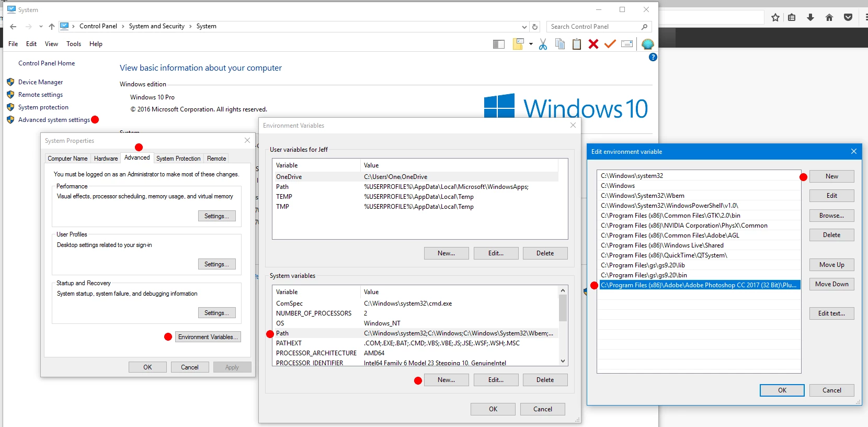This screenshot has height=427, width=868.
Task: Click the browser Home icon
Action: (829, 17)
